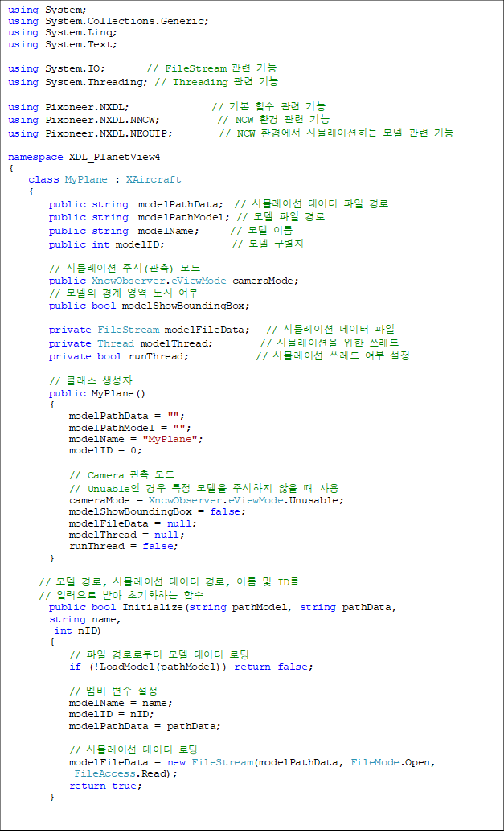Click 'modelShowBoundingBox = false;' line
This screenshot has width=504, height=833.
(158, 511)
